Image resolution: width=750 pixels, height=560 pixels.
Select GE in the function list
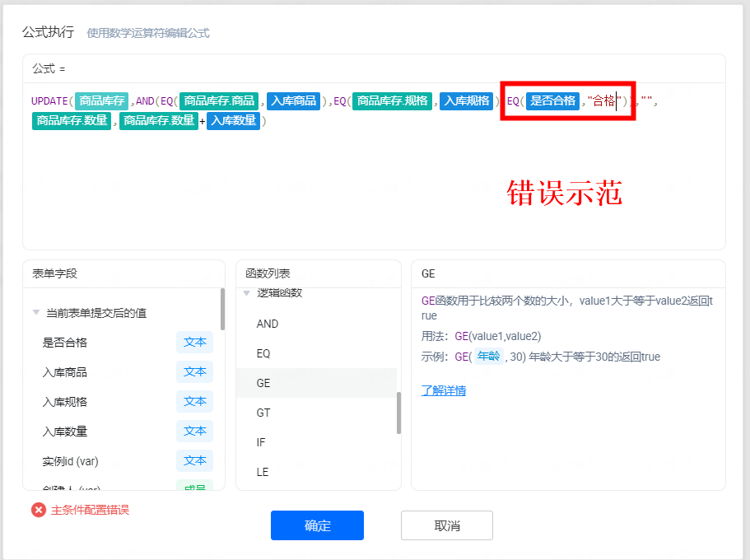(263, 383)
